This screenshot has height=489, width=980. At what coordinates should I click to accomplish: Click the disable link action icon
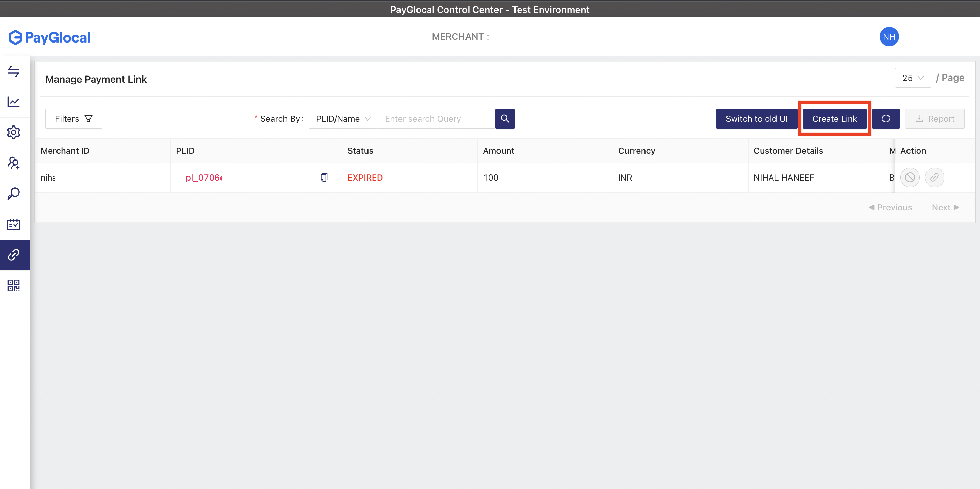pyautogui.click(x=910, y=177)
